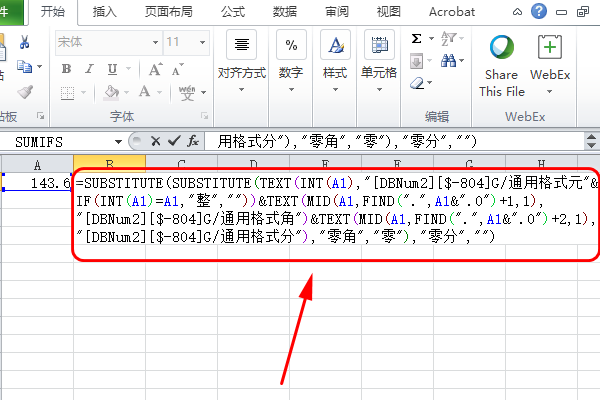
Task: Switch to the 插入 ribbon tab
Action: tap(104, 12)
